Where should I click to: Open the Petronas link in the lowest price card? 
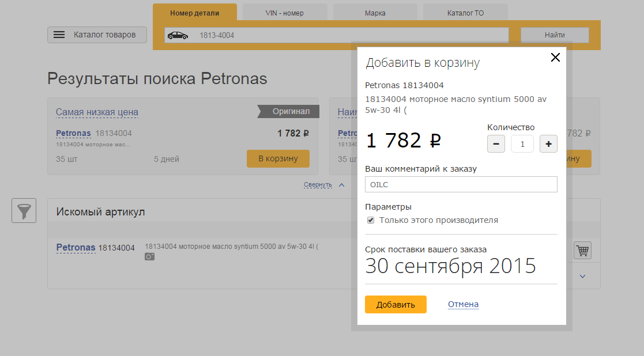click(x=73, y=133)
